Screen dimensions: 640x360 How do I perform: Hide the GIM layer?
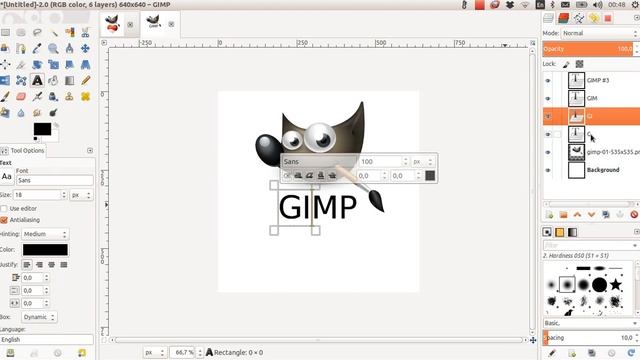click(x=548, y=98)
